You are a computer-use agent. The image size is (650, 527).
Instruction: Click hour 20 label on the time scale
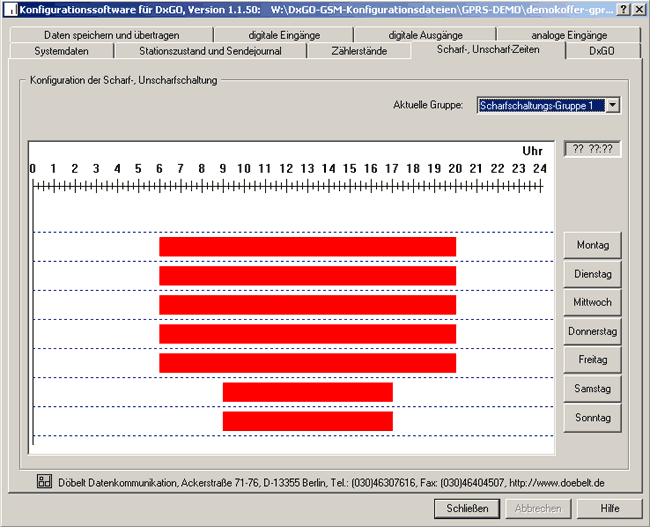(x=455, y=169)
